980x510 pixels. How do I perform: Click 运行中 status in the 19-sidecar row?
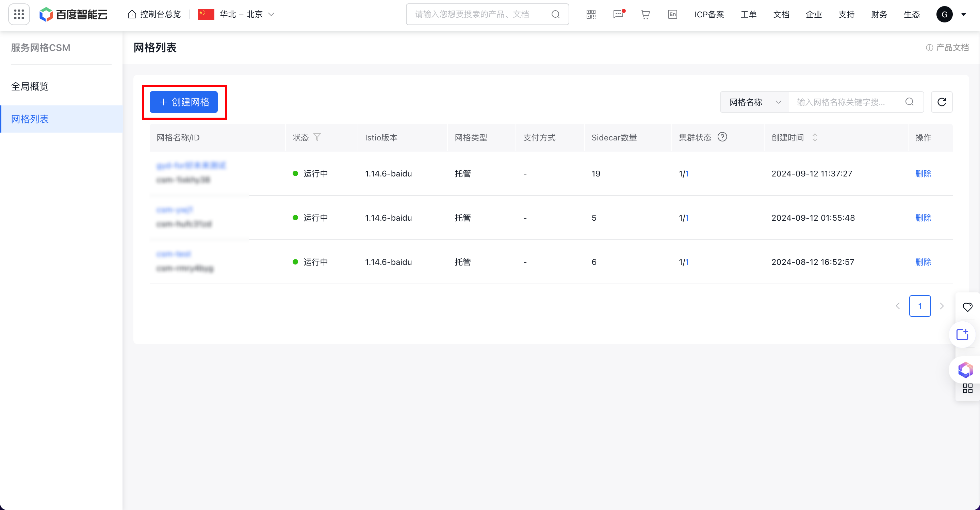(310, 174)
